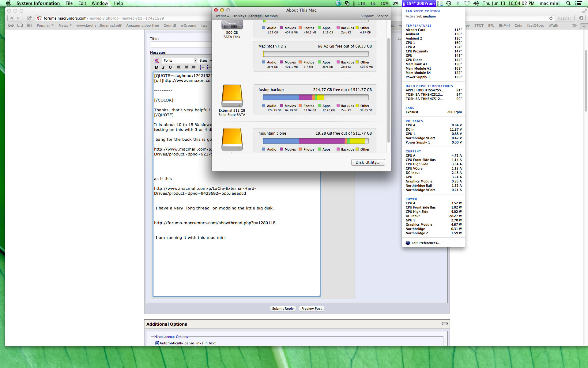Open the Wi-Fi menu bar icon
588x368 pixels.
coord(467,3)
